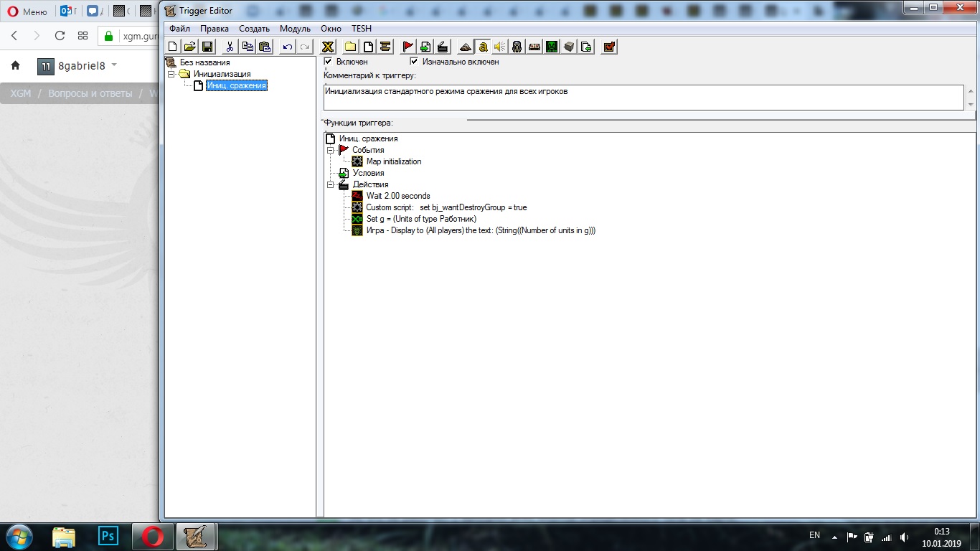The image size is (980, 551).
Task: Open the 'Модуль' menu
Action: (295, 29)
